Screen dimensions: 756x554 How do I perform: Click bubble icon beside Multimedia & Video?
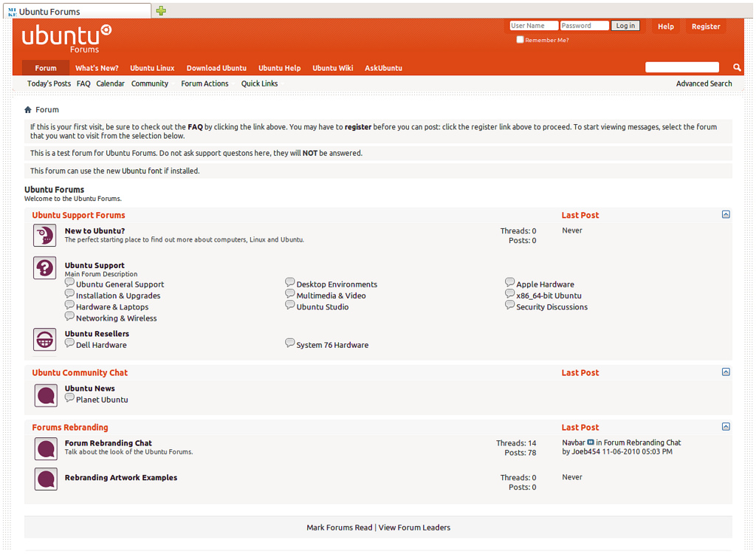click(x=289, y=294)
